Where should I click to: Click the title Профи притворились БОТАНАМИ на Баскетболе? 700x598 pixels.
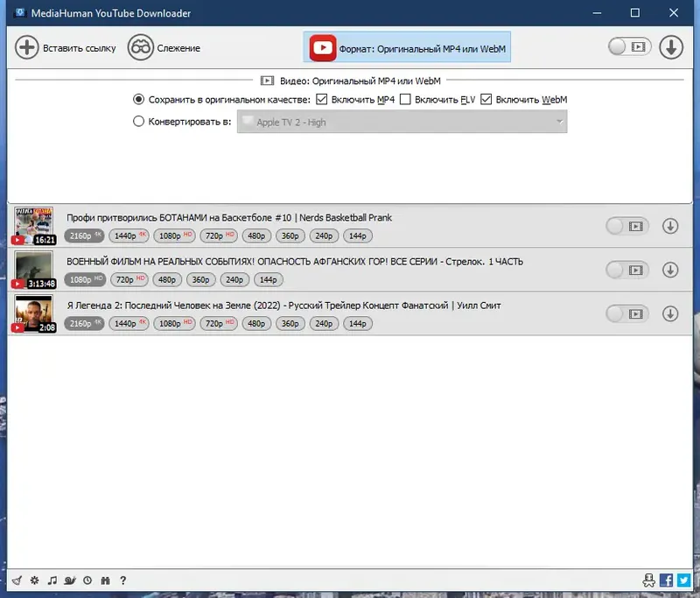[229, 217]
